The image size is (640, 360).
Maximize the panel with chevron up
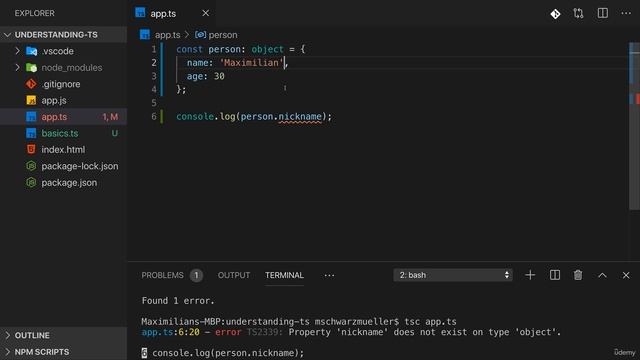click(602, 276)
